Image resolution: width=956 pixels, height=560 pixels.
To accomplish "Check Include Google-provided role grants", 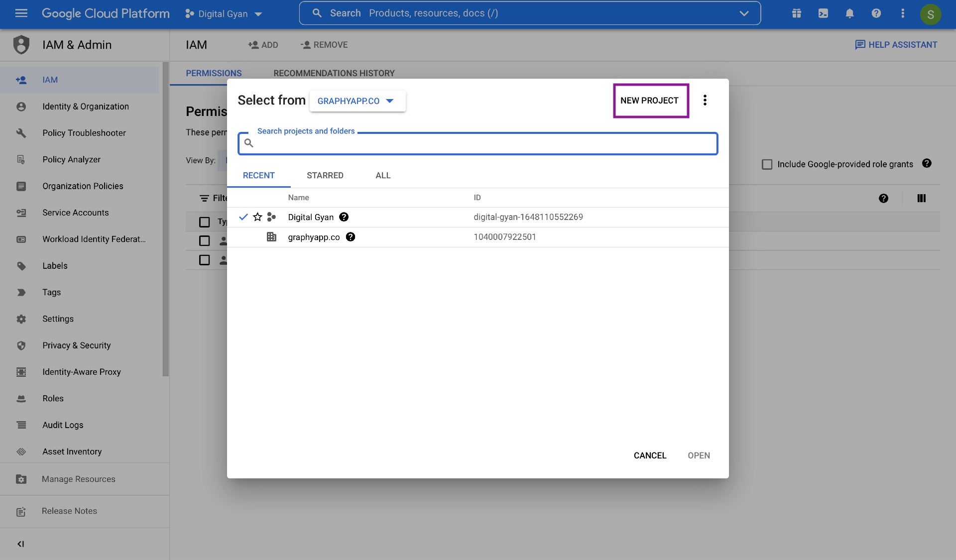I will click(x=767, y=164).
